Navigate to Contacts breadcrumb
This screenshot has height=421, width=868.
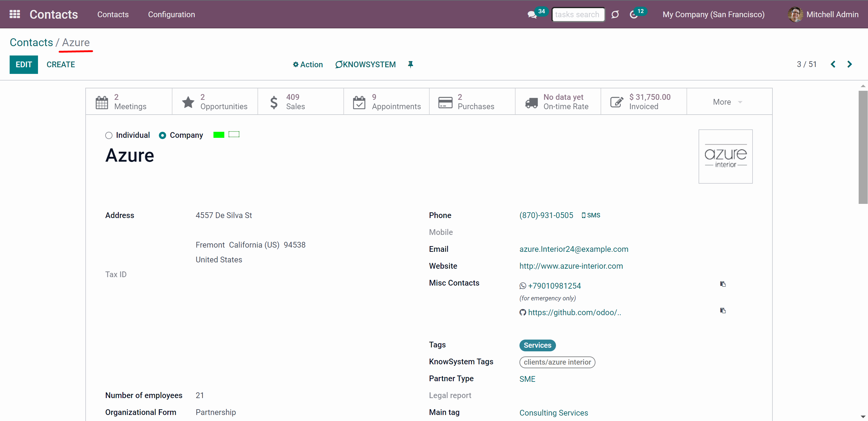tap(31, 43)
